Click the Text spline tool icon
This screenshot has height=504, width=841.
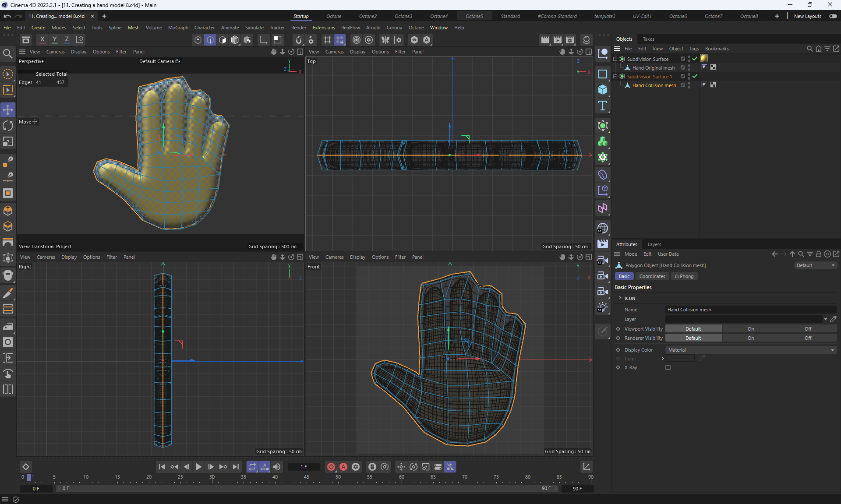(603, 106)
